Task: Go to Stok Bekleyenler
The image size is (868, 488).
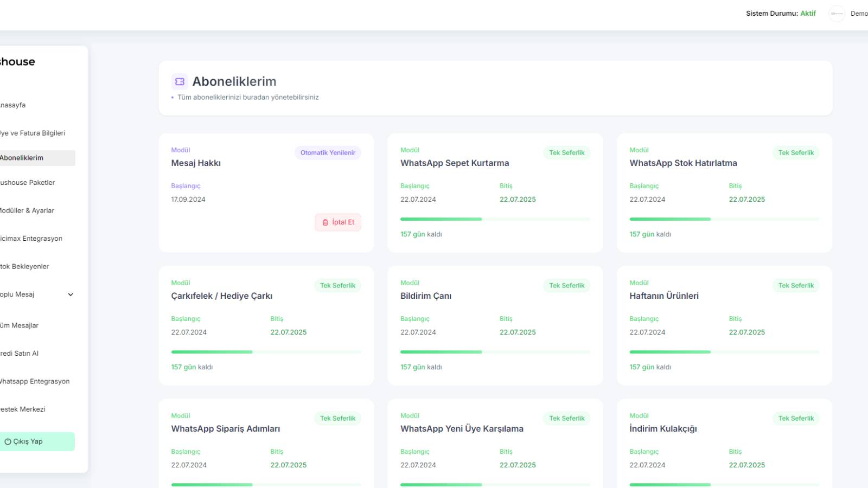Action: (x=24, y=266)
